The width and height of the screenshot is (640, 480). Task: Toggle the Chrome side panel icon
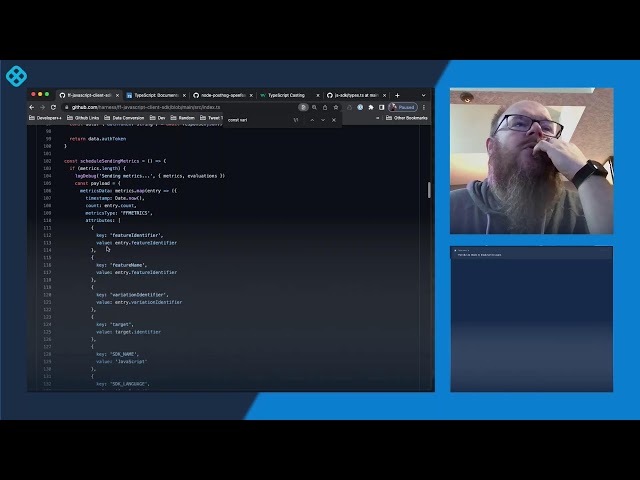point(381,107)
